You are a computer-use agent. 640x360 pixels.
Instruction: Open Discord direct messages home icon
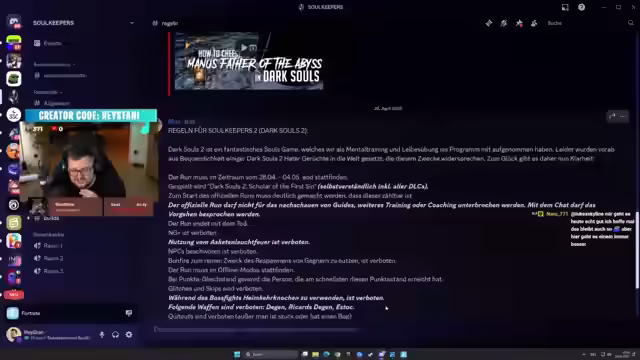(14, 22)
